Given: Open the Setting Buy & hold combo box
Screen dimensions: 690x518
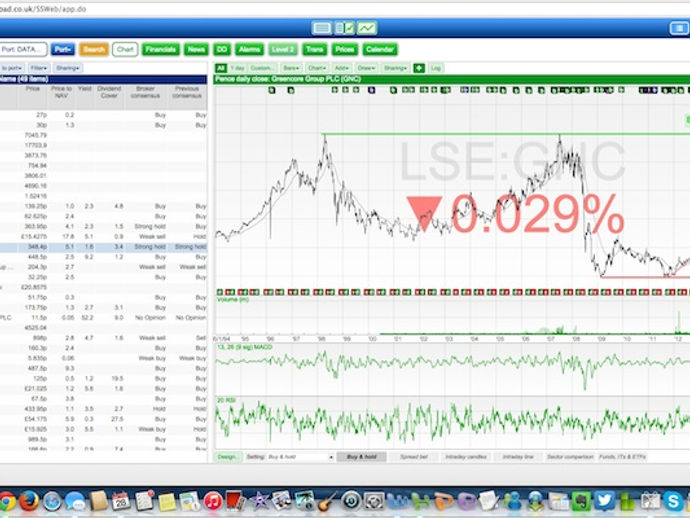Looking at the screenshot, I should pos(301,457).
